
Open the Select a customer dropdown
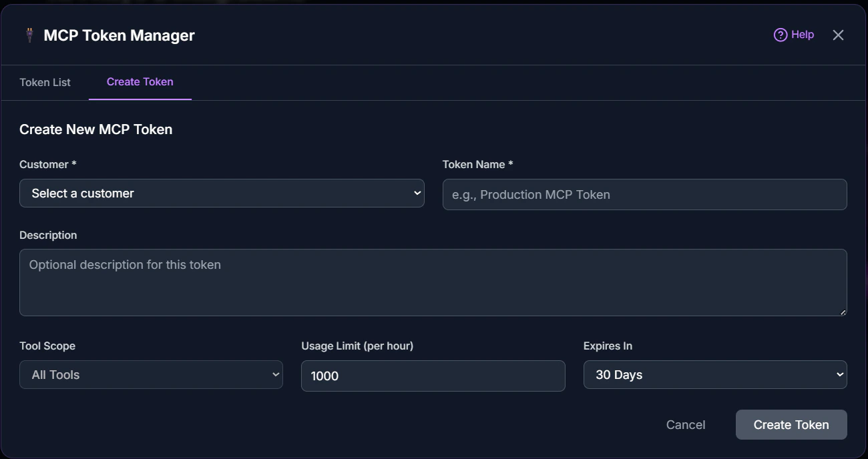(220, 193)
